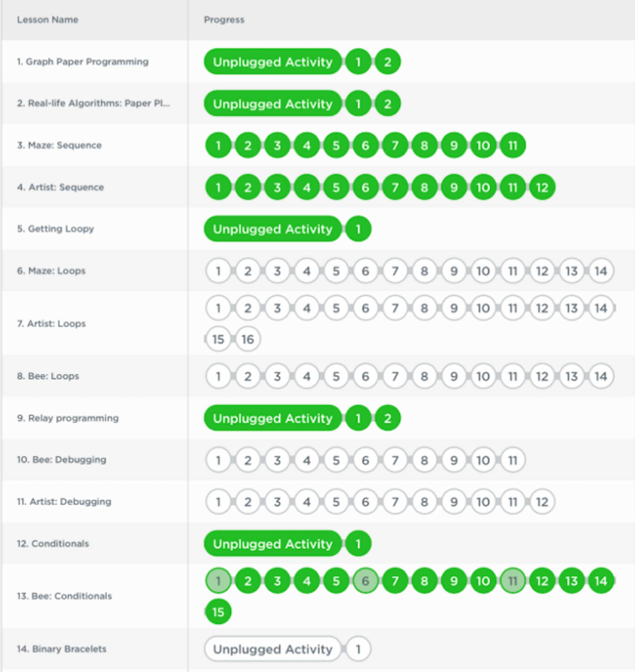Select puzzle 16 in Artist: Loops

pos(247,339)
